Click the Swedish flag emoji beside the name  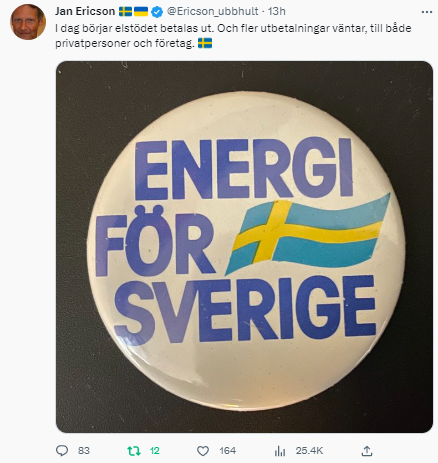point(126,12)
